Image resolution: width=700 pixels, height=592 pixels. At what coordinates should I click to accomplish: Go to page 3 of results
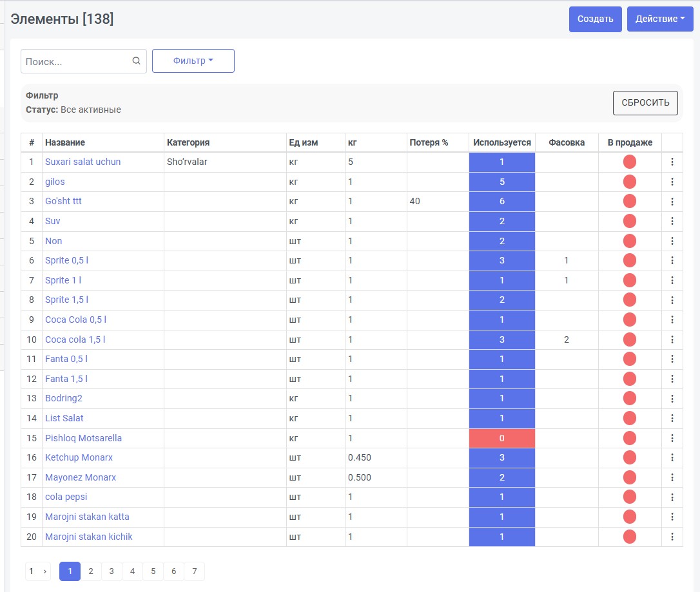(112, 571)
